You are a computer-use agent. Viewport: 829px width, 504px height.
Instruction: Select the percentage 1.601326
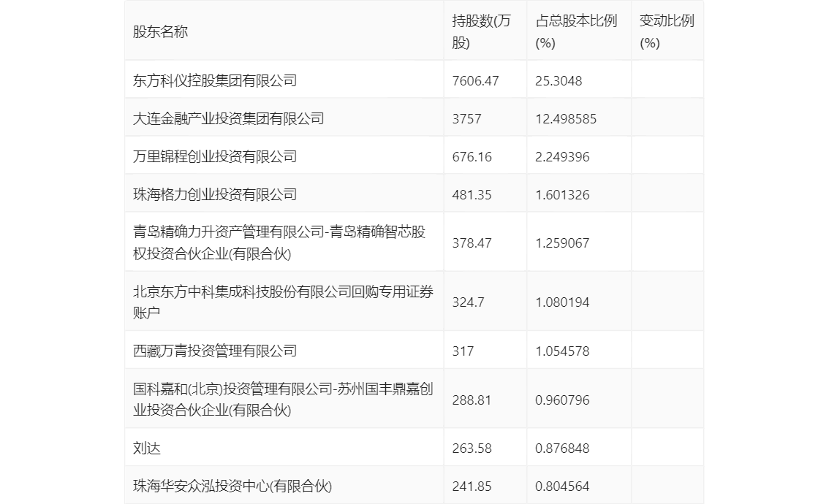pyautogui.click(x=562, y=195)
